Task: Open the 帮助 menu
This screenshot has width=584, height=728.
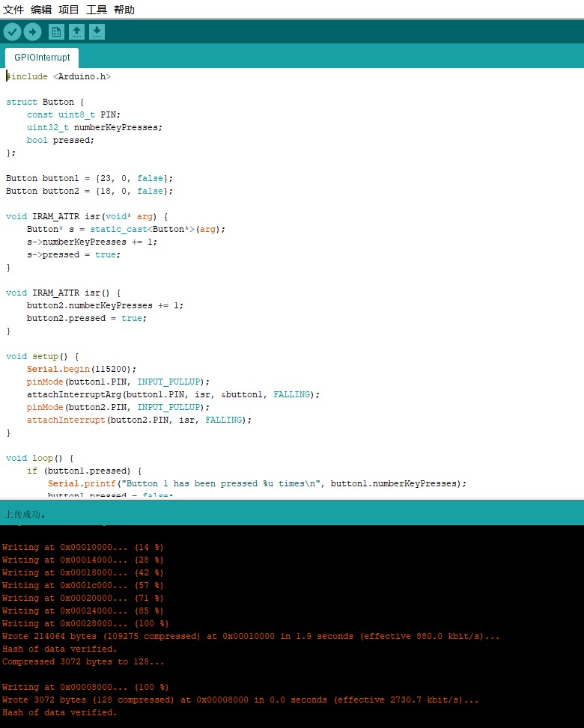Action: tap(124, 10)
